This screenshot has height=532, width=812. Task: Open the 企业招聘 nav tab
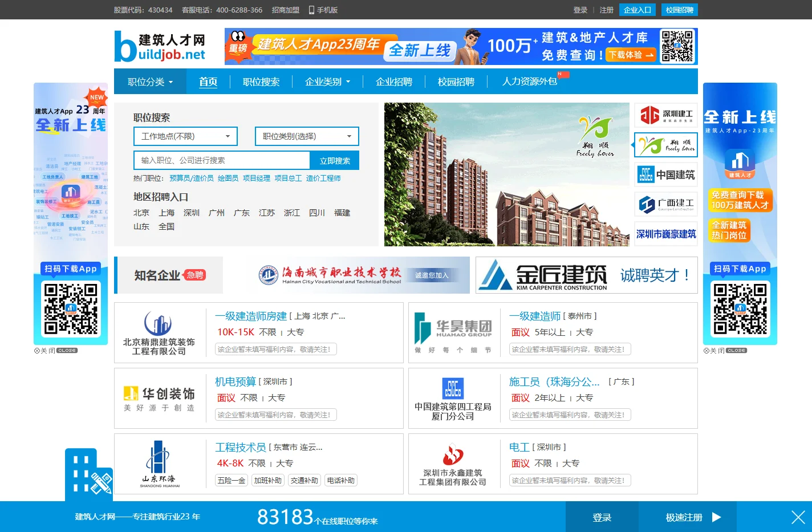coord(394,82)
